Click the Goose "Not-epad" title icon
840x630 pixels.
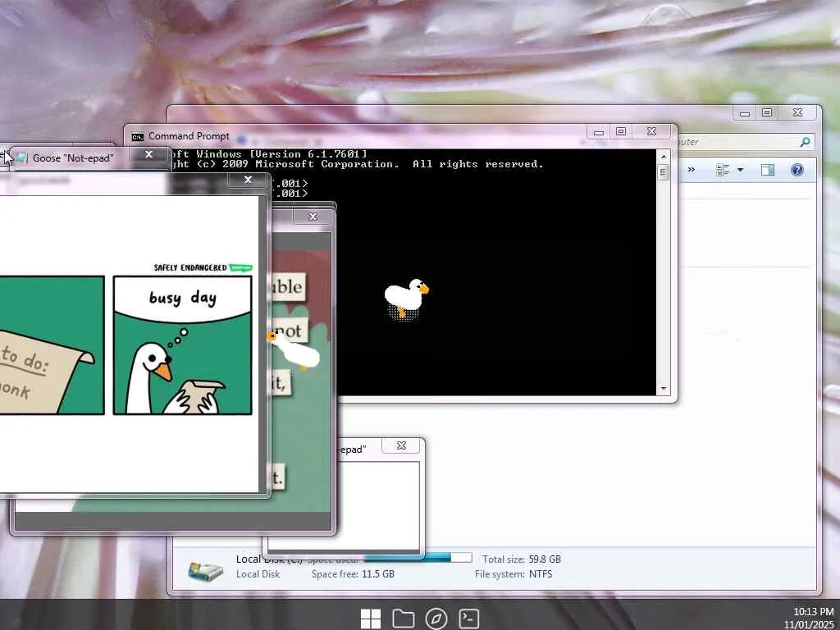21,157
